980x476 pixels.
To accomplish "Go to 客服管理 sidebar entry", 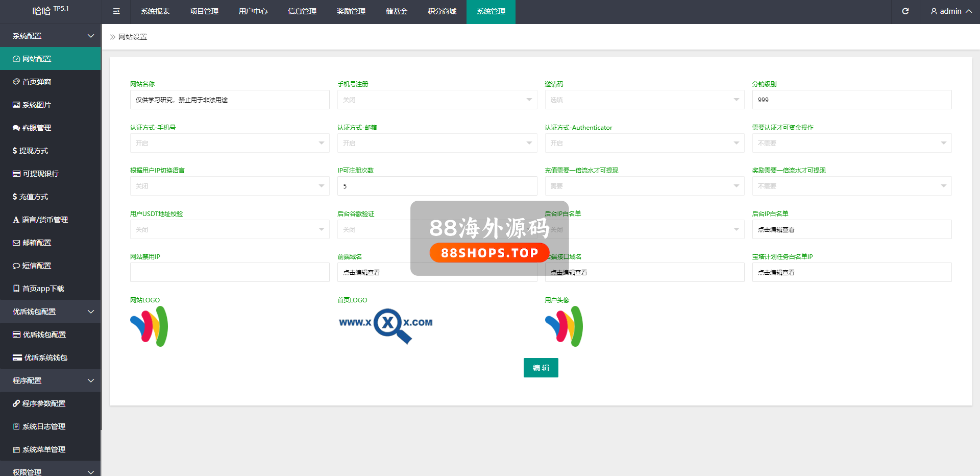I will point(37,128).
